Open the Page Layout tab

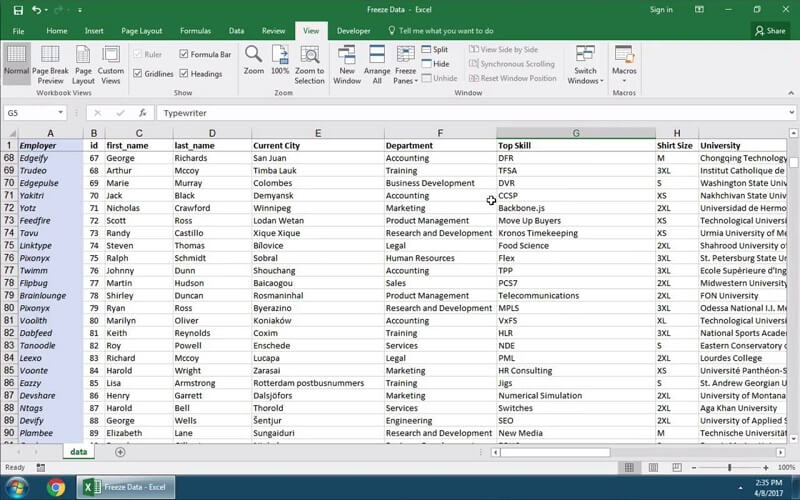[x=142, y=31]
